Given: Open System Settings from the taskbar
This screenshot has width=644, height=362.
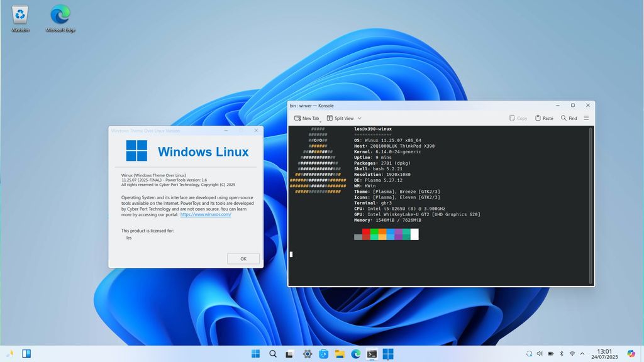Looking at the screenshot, I should [307, 354].
